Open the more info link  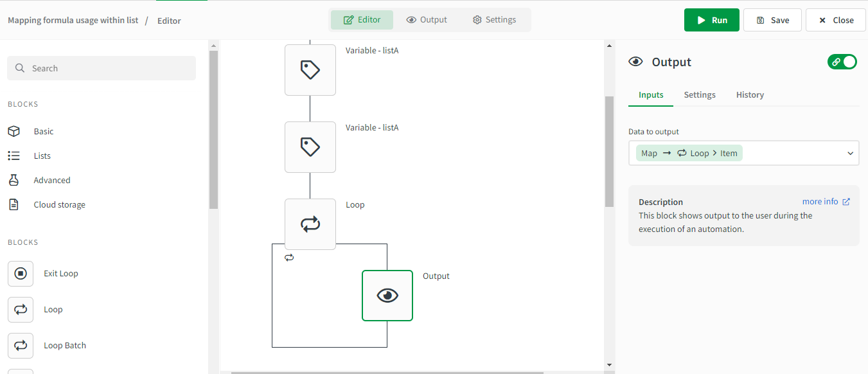point(826,201)
